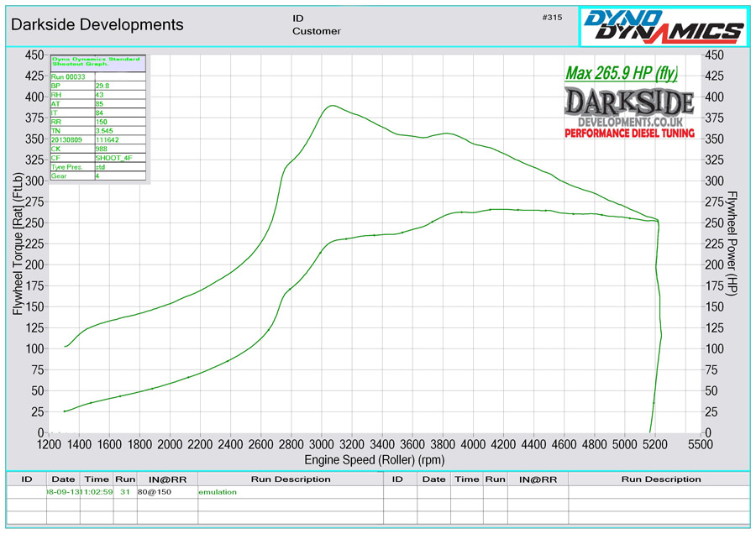Click the '3000' tick on the rpm axis

pos(321,444)
